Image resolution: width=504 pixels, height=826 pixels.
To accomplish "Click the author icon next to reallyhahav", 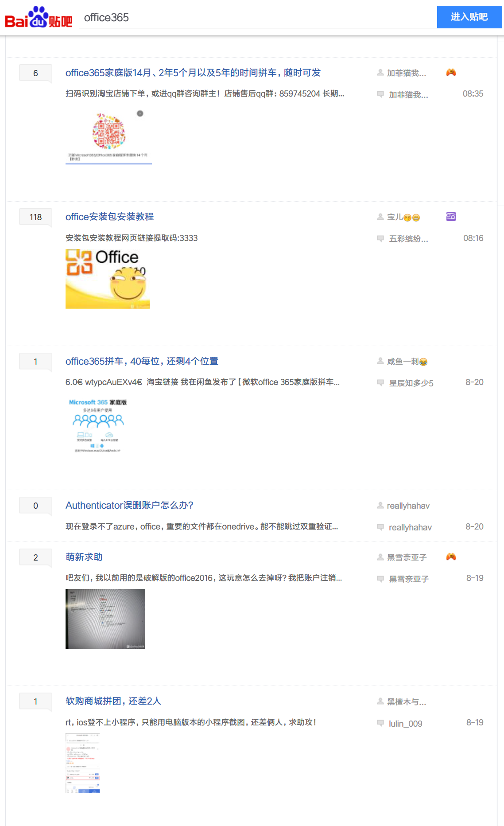I will point(380,506).
